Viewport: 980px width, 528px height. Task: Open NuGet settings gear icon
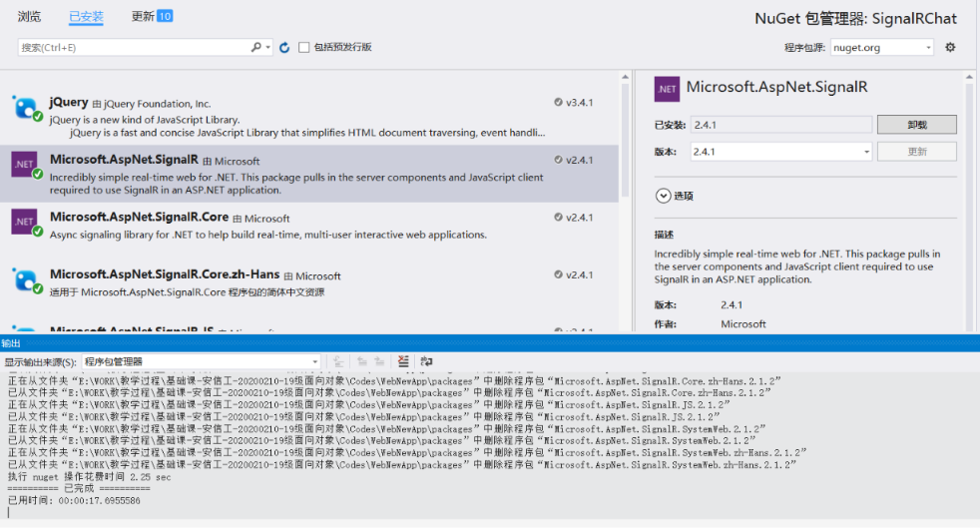[950, 47]
